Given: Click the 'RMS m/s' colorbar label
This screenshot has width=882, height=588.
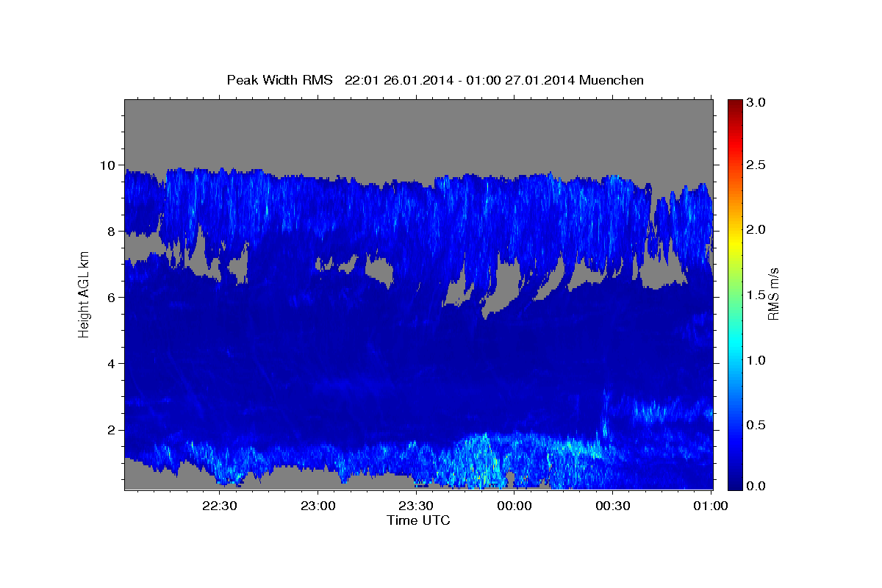Looking at the screenshot, I should (773, 294).
